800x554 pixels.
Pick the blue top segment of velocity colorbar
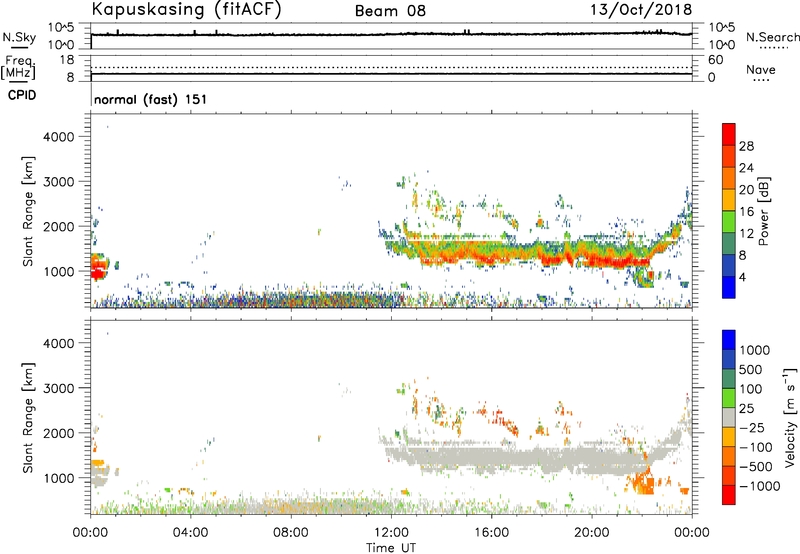(729, 340)
